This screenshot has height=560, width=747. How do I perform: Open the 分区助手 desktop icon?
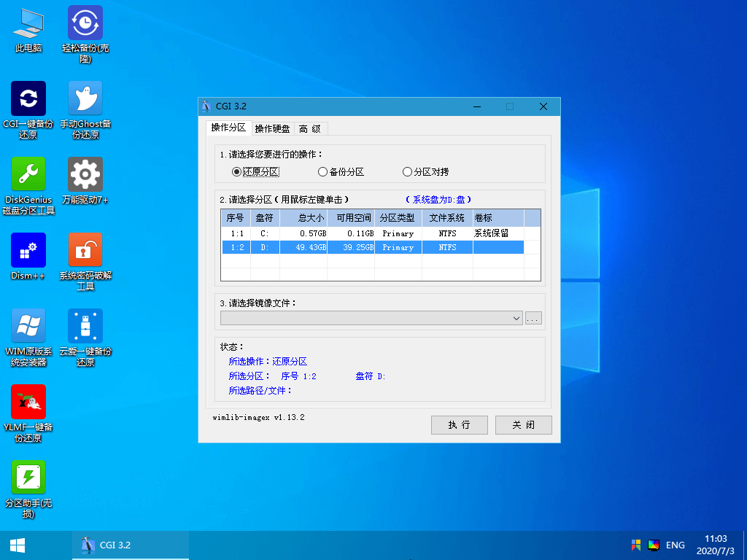tap(28, 478)
